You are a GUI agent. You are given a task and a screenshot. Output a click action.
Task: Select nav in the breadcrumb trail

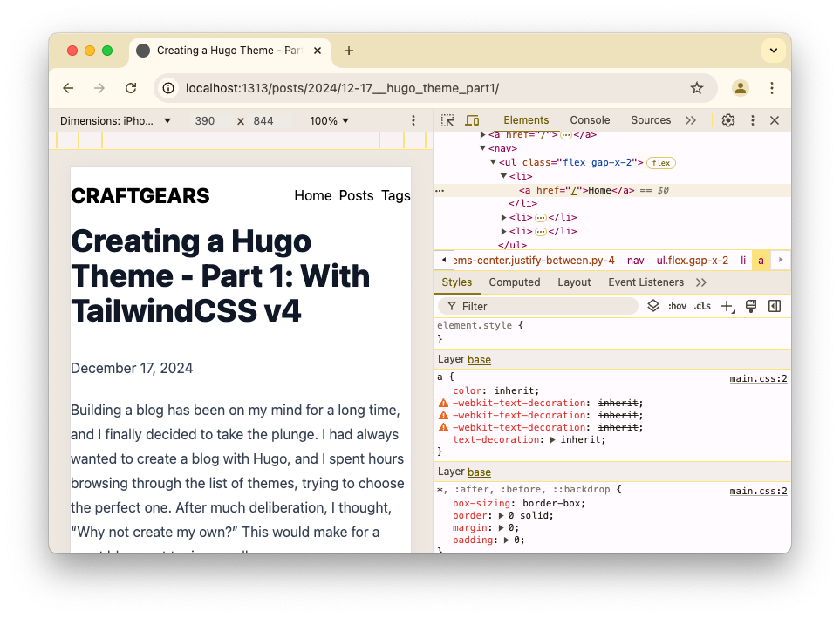click(x=635, y=261)
